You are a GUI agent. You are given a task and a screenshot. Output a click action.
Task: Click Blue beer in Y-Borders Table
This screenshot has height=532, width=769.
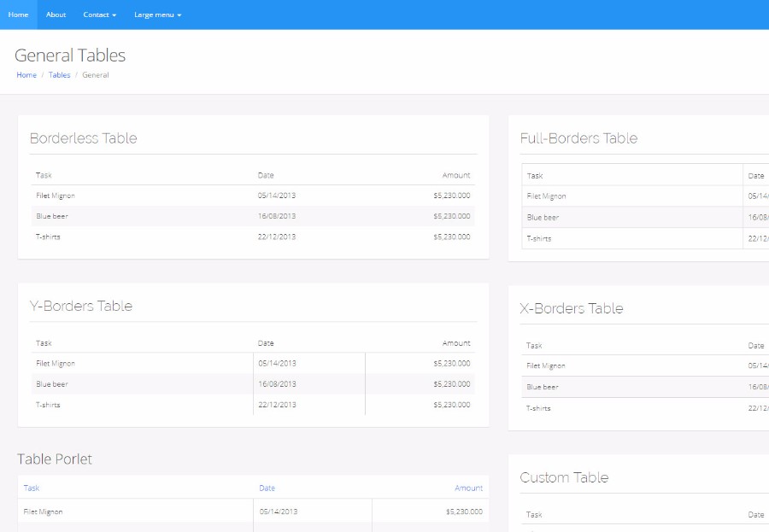click(x=51, y=384)
